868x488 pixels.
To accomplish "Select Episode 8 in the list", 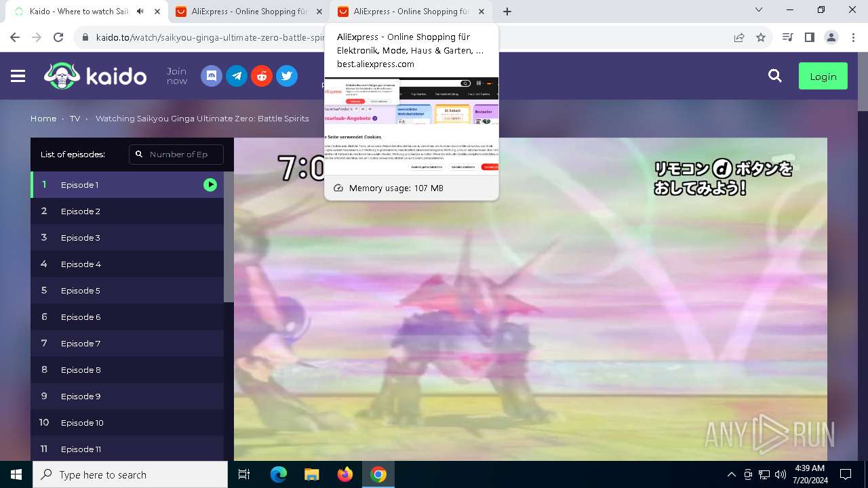I will tap(127, 369).
